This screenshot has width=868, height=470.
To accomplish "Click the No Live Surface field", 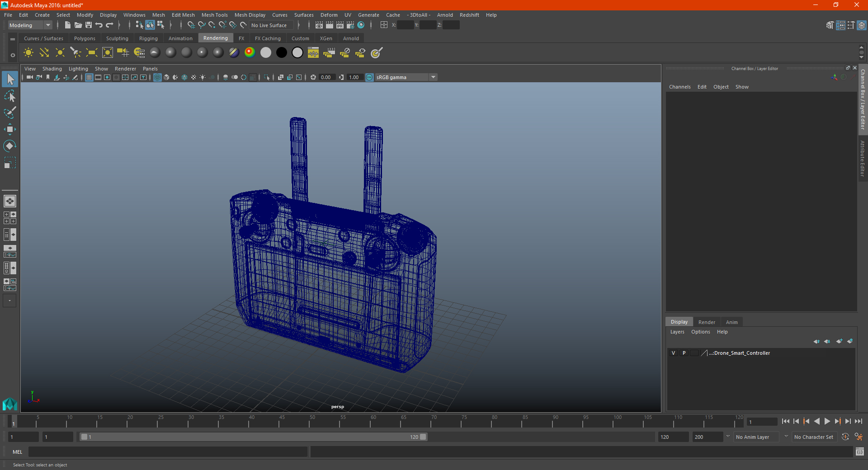I will tap(272, 25).
